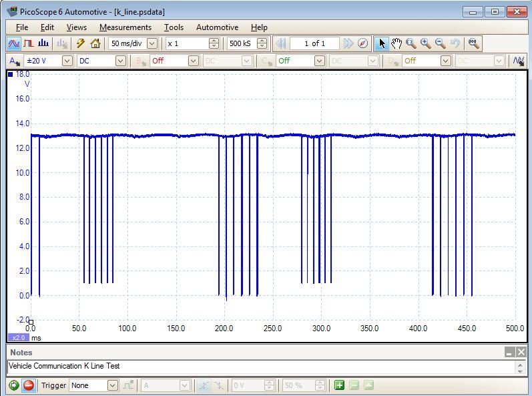The width and height of the screenshot is (532, 396).
Task: Select the hand pan tool
Action: click(396, 44)
